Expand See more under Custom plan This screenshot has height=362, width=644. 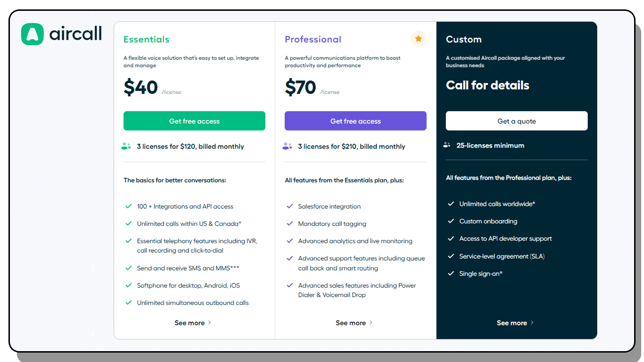pyautogui.click(x=515, y=323)
